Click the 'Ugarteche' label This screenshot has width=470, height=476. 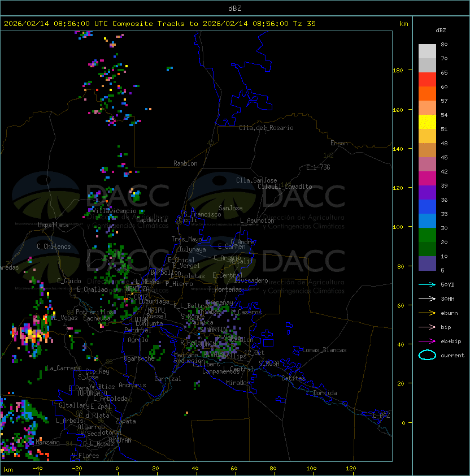pyautogui.click(x=140, y=358)
